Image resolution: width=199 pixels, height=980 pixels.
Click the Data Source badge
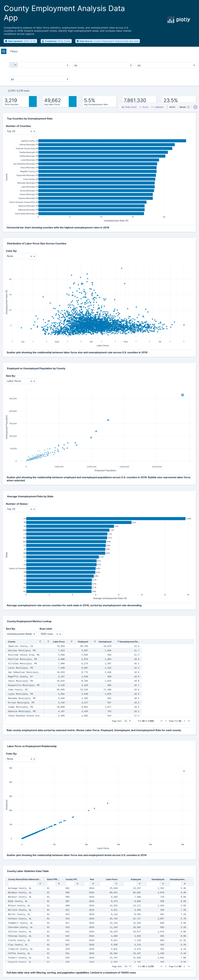tap(107, 41)
